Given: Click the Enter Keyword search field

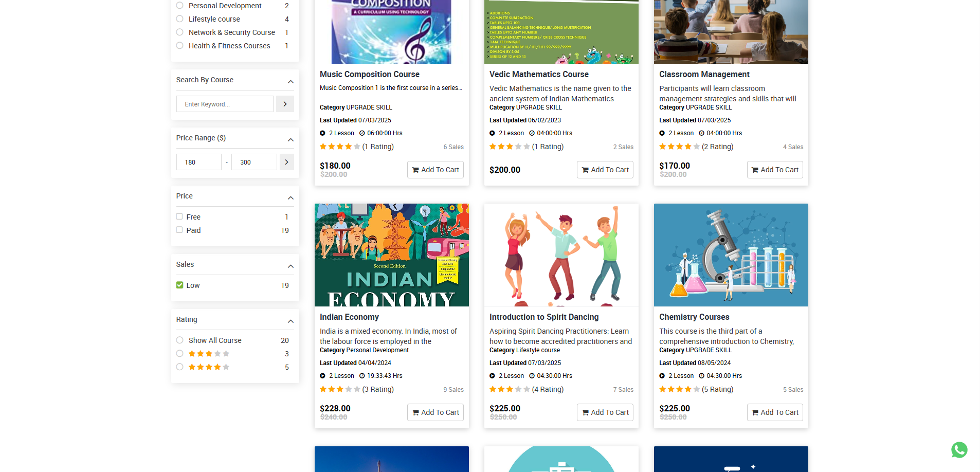Looking at the screenshot, I should [225, 104].
